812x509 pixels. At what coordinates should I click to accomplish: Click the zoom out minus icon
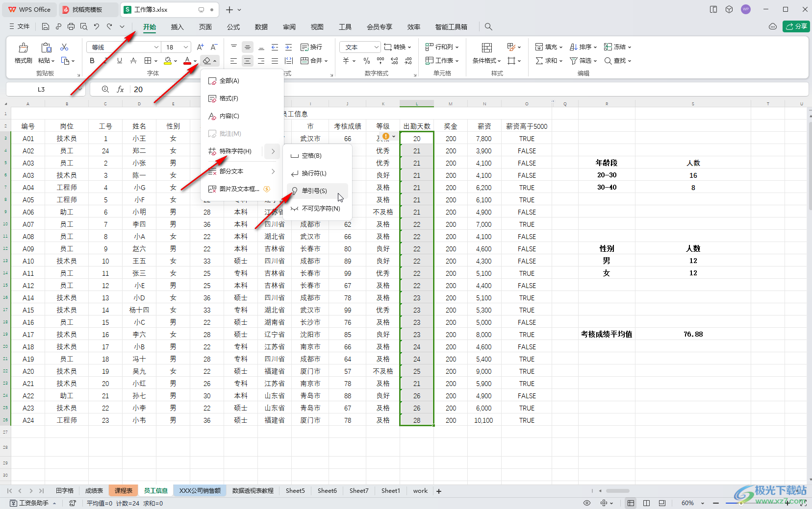[x=716, y=503]
